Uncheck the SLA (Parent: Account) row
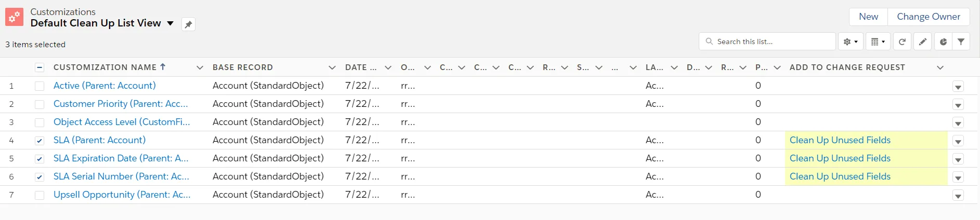Screen dimensions: 980x220 pyautogui.click(x=40, y=141)
